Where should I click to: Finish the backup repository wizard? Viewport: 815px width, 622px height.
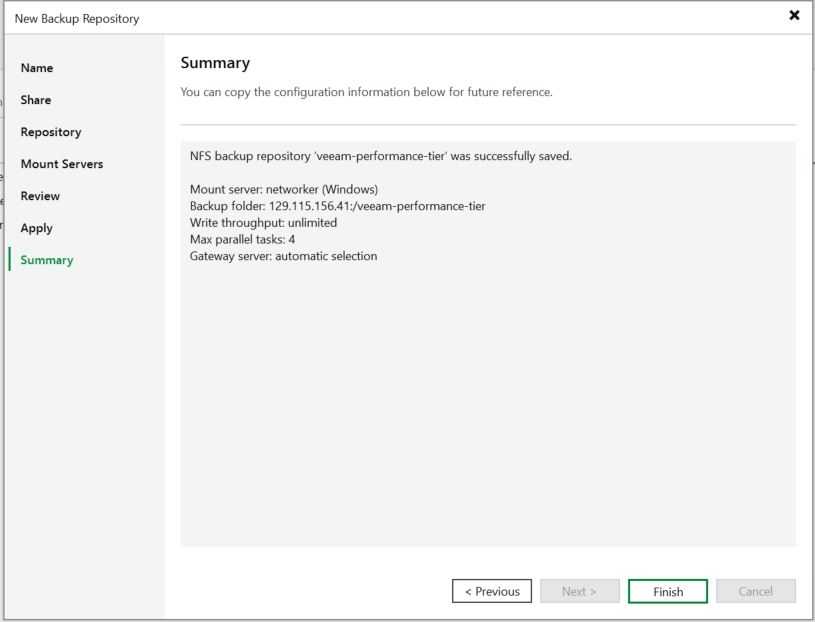tap(668, 591)
